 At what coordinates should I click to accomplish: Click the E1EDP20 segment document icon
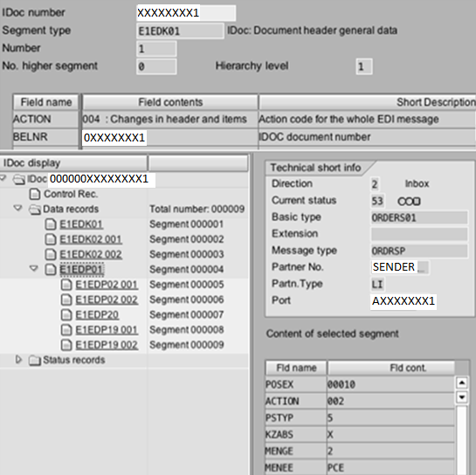[66, 314]
